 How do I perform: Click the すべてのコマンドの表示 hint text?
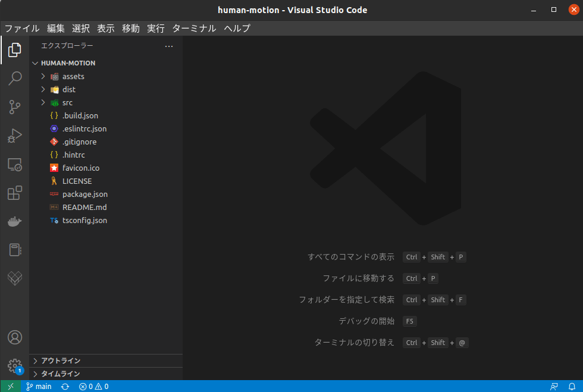[351, 257]
